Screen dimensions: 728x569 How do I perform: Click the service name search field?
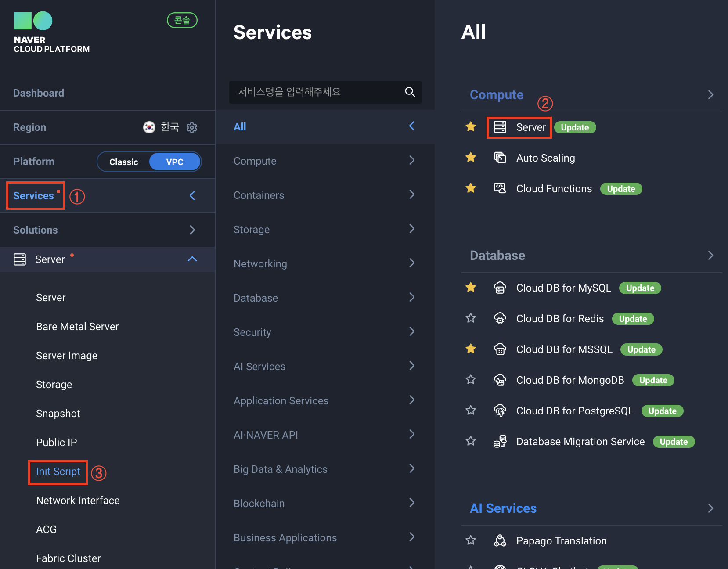325,92
